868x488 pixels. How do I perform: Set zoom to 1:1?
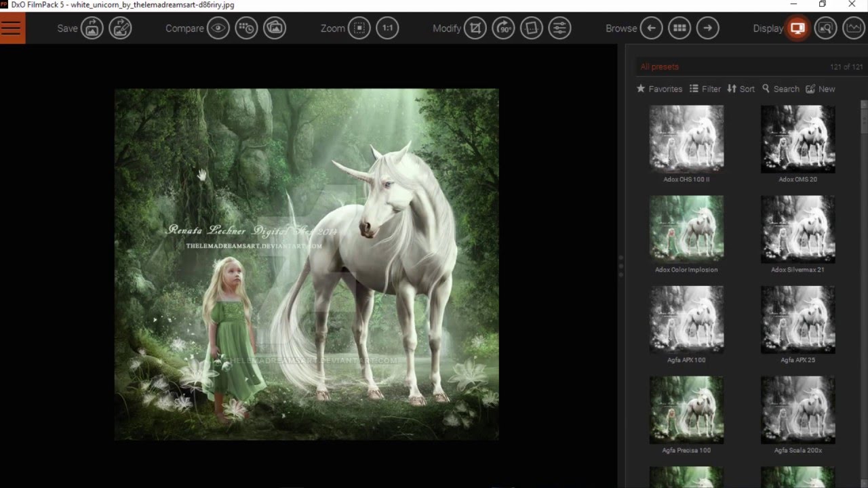[387, 28]
